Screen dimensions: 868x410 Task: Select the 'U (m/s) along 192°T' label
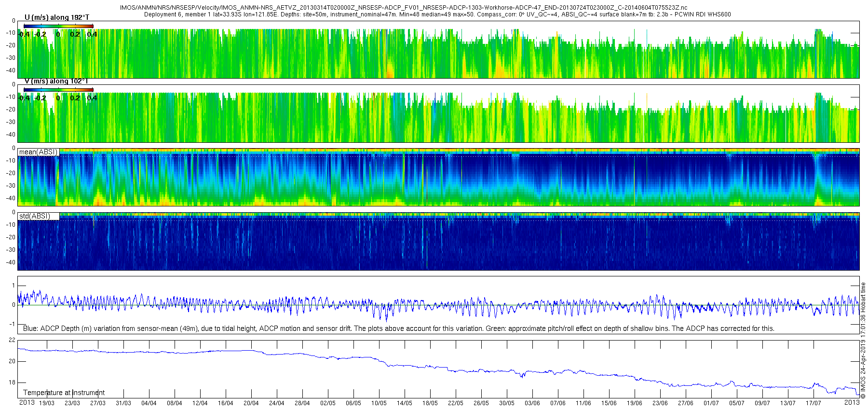57,17
